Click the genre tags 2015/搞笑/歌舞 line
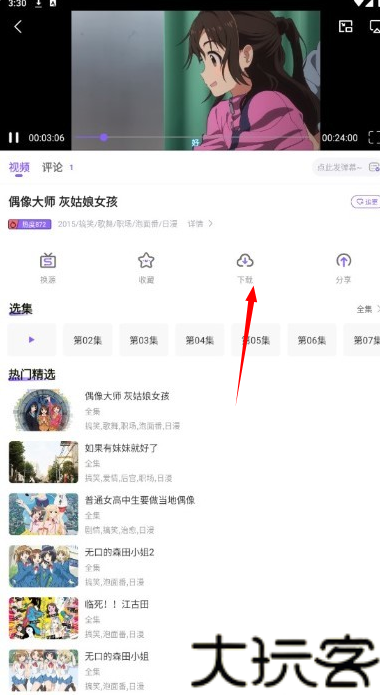 118,224
